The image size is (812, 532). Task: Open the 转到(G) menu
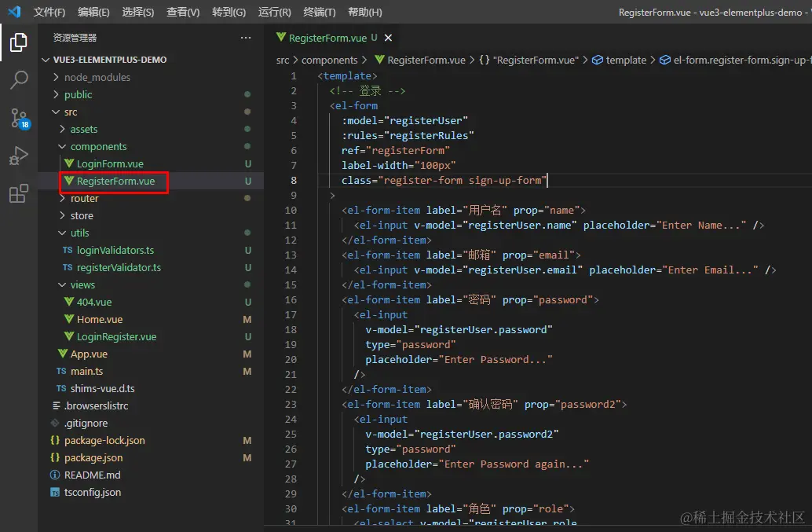(229, 12)
